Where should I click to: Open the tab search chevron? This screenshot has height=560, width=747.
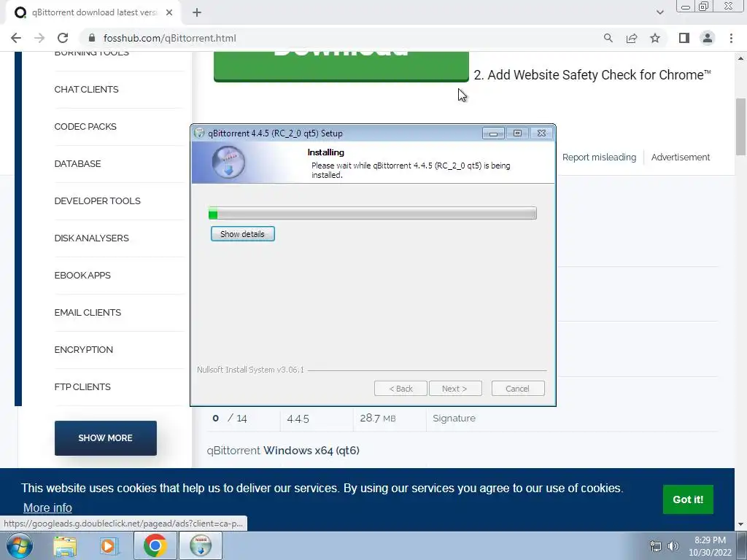point(659,12)
